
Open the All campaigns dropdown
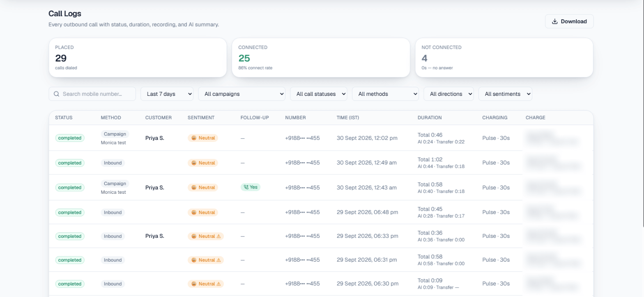(x=242, y=94)
